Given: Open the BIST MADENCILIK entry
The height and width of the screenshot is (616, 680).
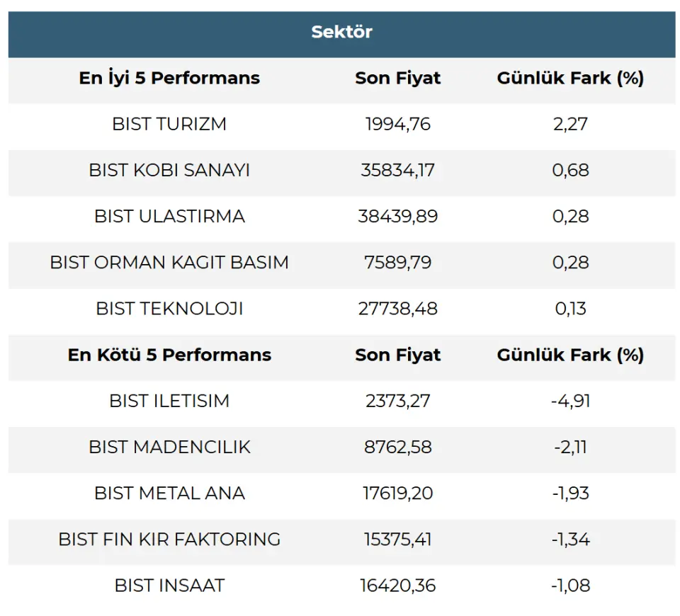Looking at the screenshot, I should 169,447.
